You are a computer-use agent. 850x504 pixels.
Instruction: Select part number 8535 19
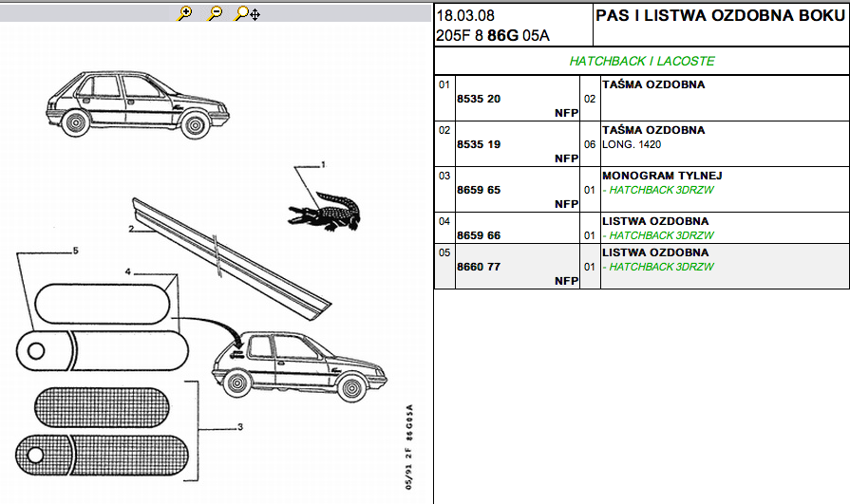click(479, 144)
